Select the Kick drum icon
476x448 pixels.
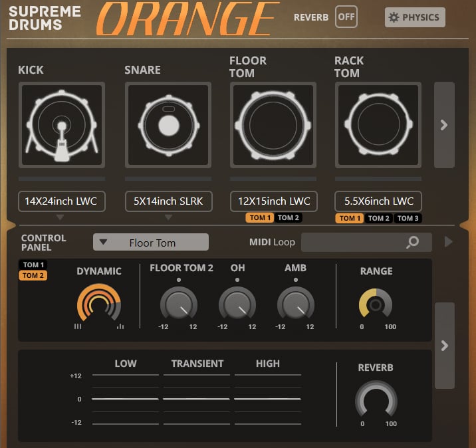click(x=61, y=125)
